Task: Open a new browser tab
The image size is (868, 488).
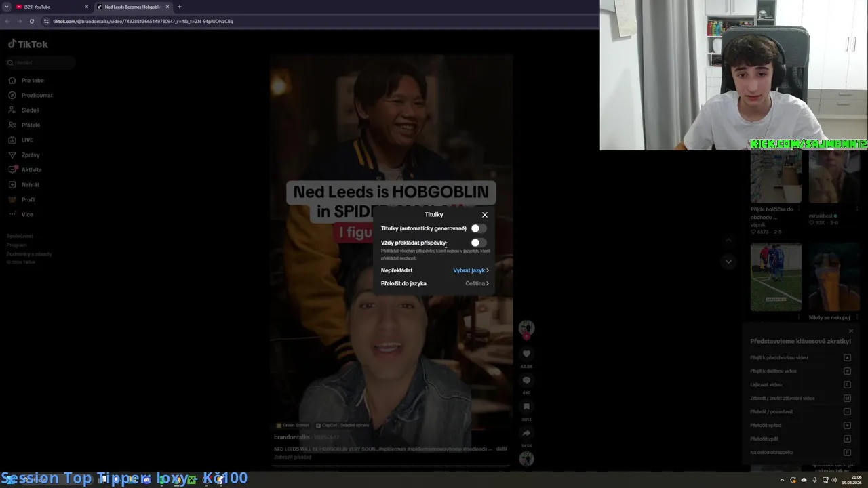Action: click(x=180, y=7)
